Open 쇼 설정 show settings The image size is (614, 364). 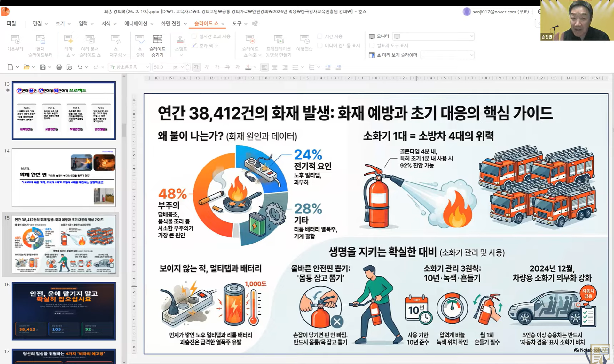[140, 46]
